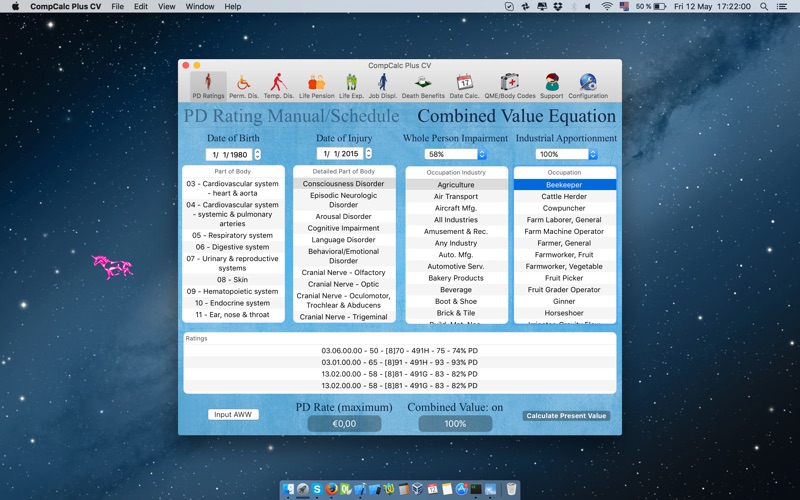Open the Whole Person Impairment 58% dropdown
The image size is (800, 500).
tap(455, 154)
